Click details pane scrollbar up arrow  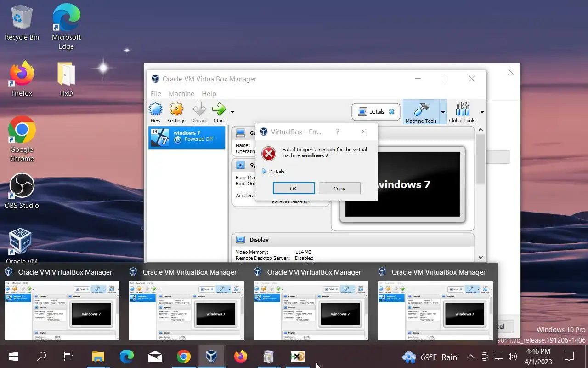click(481, 130)
